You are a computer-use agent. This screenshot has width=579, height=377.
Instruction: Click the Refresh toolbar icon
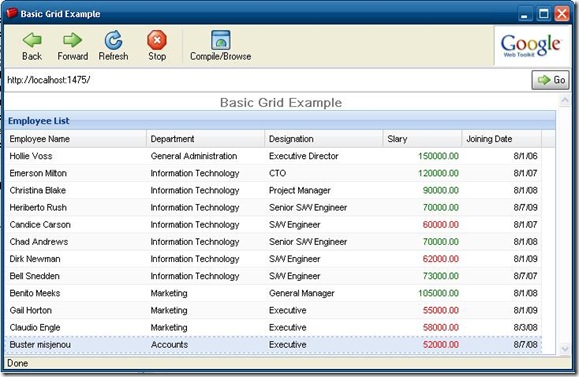coord(113,40)
